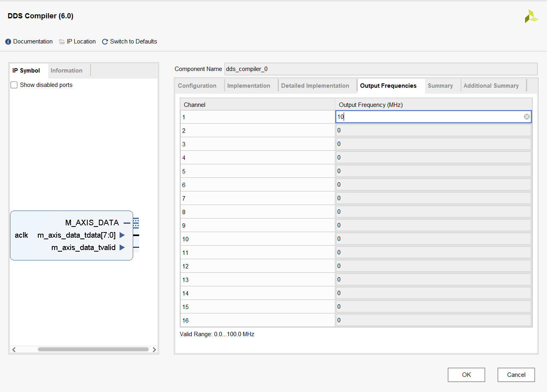Select the Output Frequencies tab
547x392 pixels.
[388, 86]
